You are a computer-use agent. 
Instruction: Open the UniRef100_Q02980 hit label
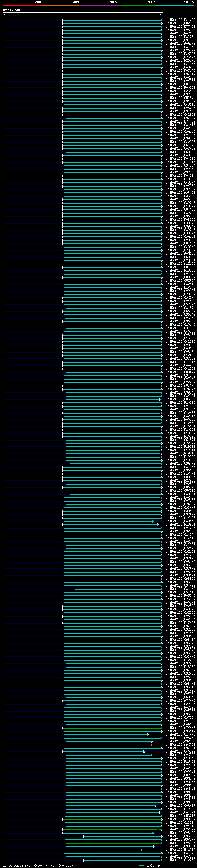(180, 24)
